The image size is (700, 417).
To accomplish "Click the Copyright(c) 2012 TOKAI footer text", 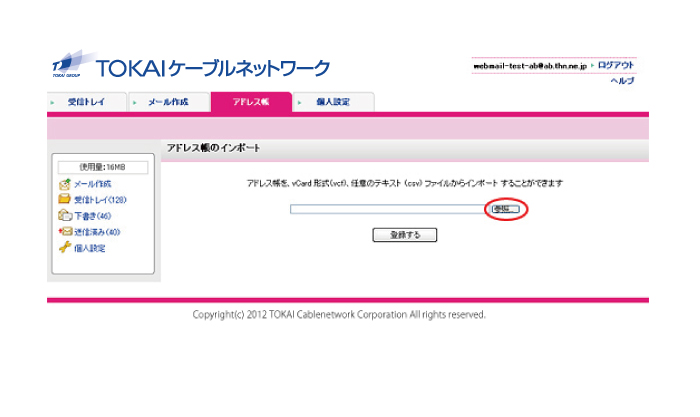I will point(339,315).
